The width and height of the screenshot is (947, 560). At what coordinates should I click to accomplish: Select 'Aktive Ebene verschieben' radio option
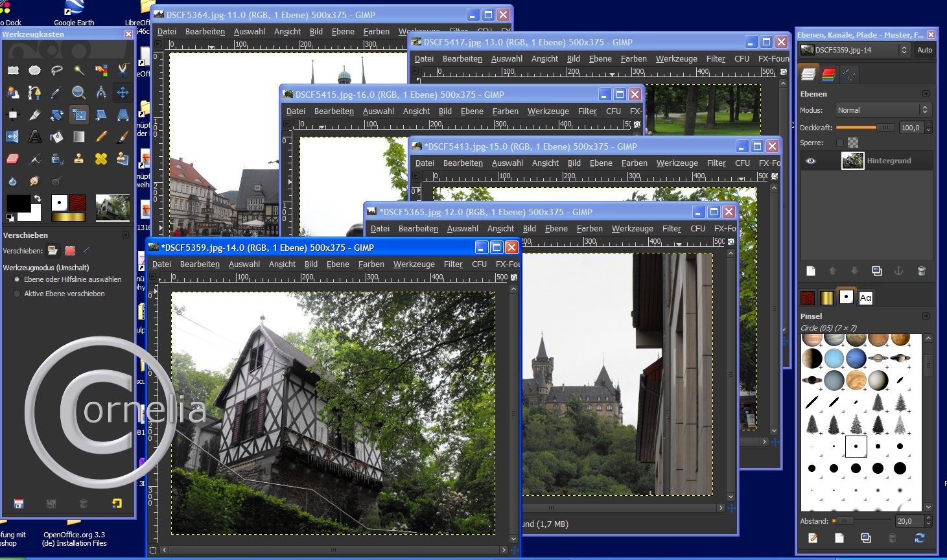tap(17, 294)
